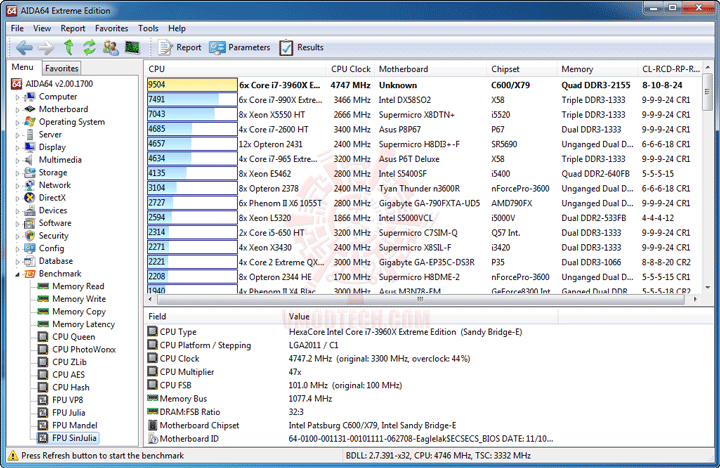The width and height of the screenshot is (720, 468).
Task: Open the Help menu
Action: (x=177, y=28)
